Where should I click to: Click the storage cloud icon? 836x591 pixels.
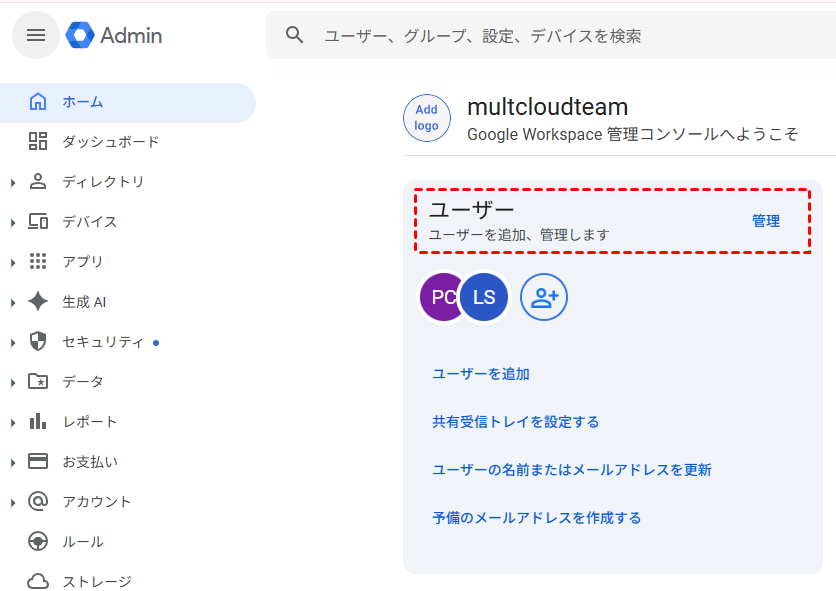click(x=38, y=581)
